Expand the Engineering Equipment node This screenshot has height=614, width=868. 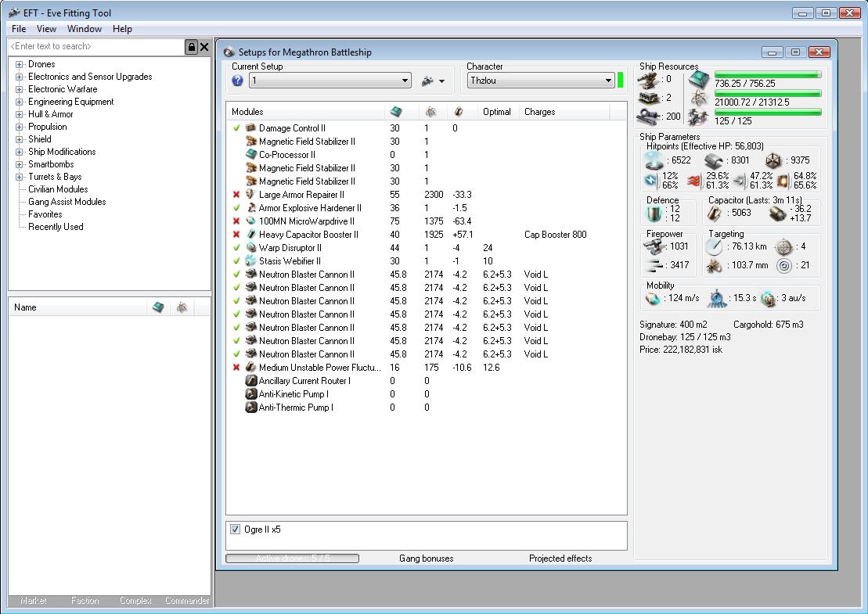[x=20, y=102]
